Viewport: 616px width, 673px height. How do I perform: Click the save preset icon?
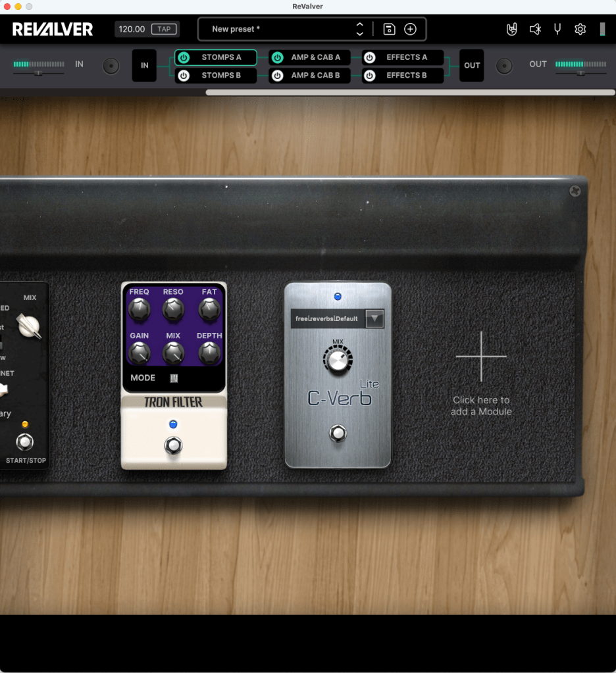389,29
